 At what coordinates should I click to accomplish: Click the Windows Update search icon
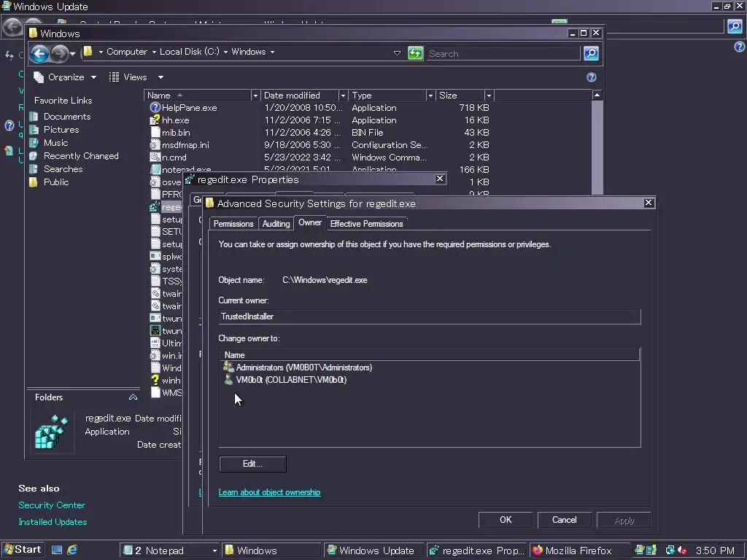735,27
